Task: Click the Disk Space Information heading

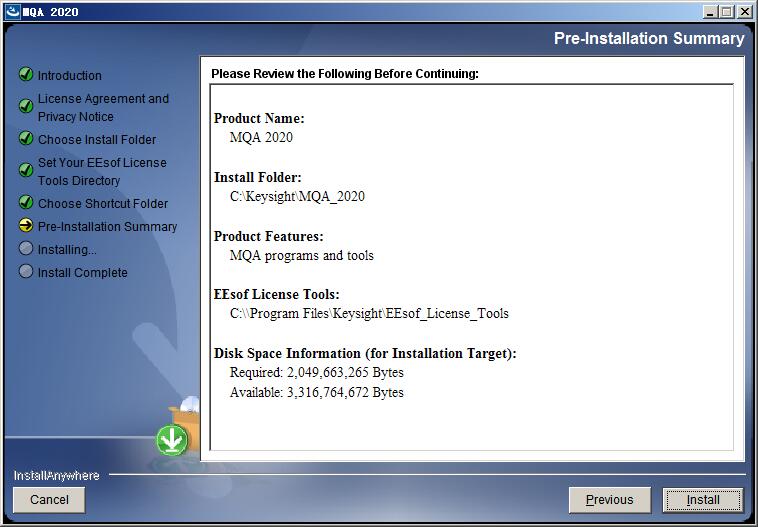Action: pos(365,353)
